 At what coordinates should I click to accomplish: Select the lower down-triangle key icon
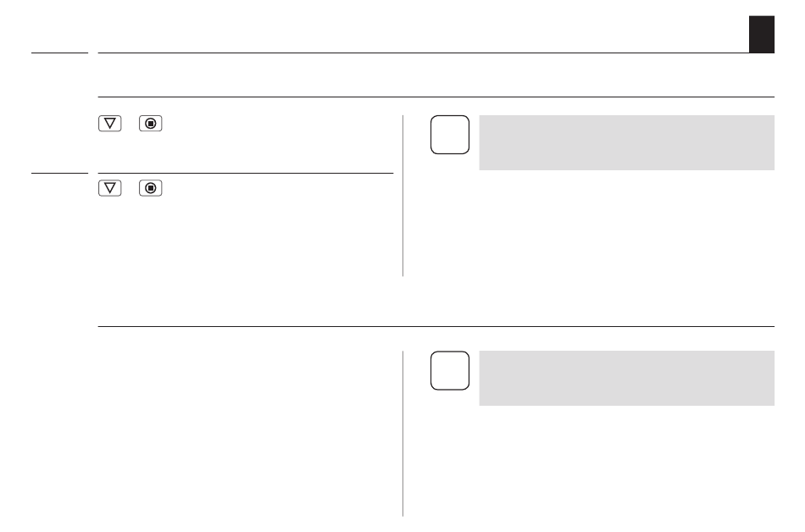click(x=110, y=188)
